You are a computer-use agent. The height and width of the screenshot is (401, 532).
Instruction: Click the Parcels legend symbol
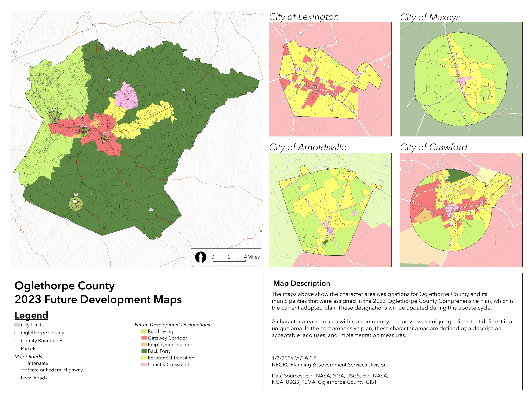(17, 348)
